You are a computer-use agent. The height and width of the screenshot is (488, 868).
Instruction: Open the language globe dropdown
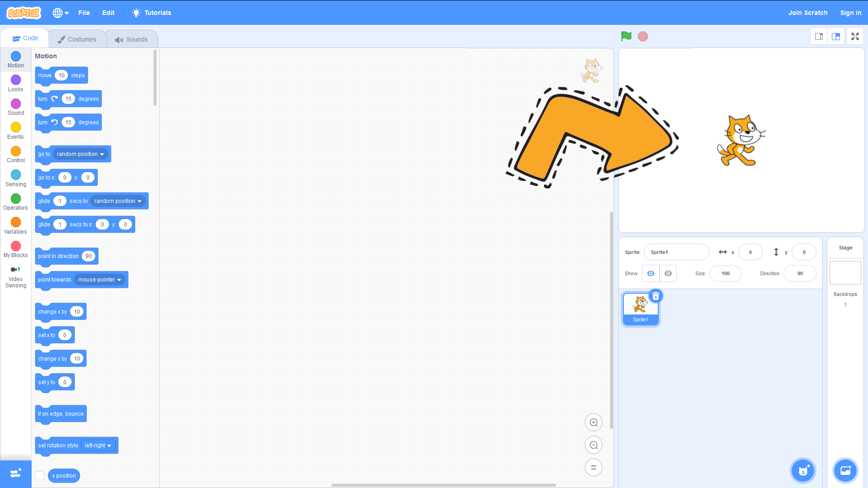pos(60,13)
